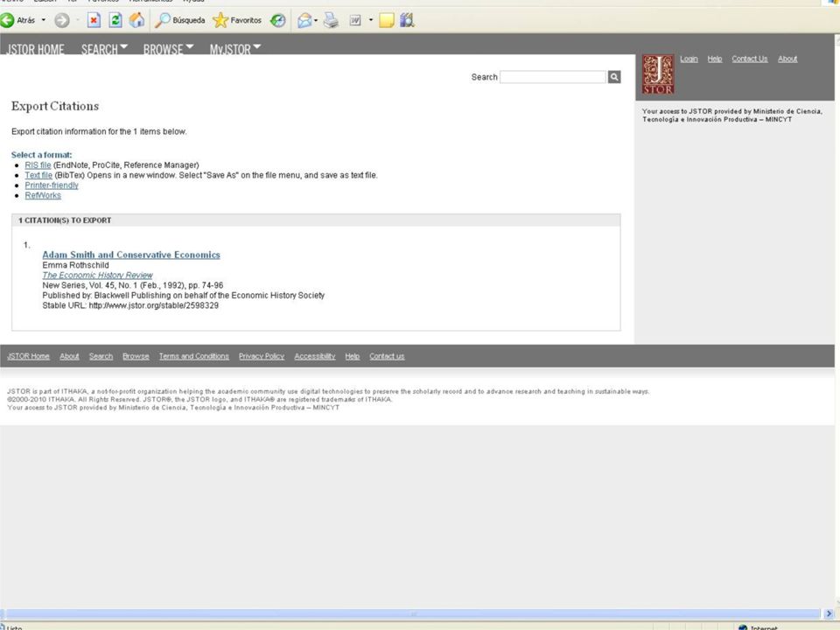Image resolution: width=840 pixels, height=630 pixels.
Task: Open The Economic History Review journal link
Action: point(97,276)
